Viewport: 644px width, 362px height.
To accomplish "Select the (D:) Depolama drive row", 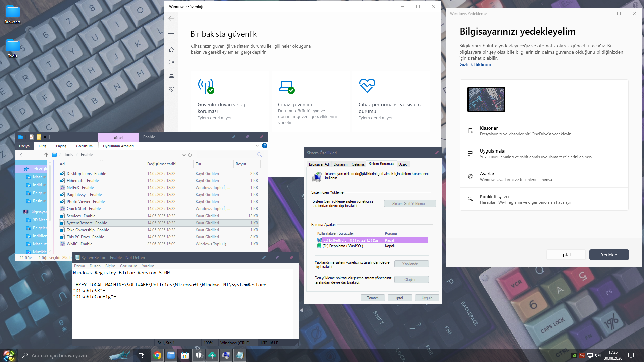I will tap(372, 246).
